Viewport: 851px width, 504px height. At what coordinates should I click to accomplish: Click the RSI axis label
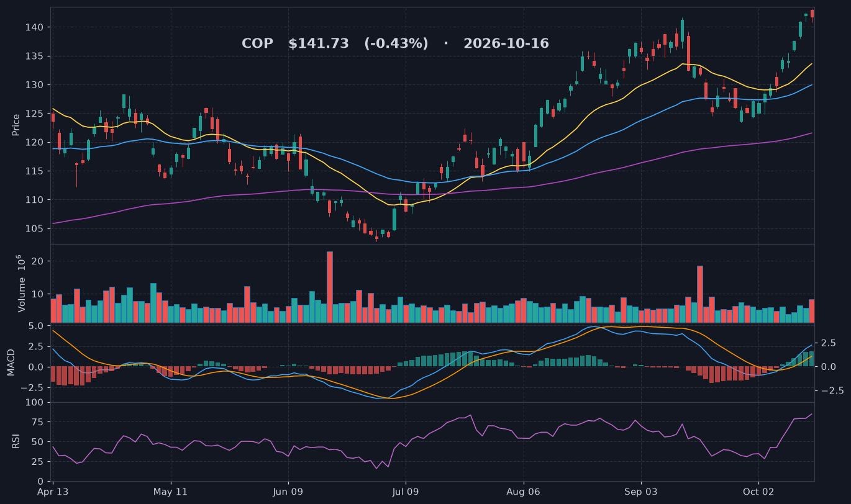pos(16,442)
